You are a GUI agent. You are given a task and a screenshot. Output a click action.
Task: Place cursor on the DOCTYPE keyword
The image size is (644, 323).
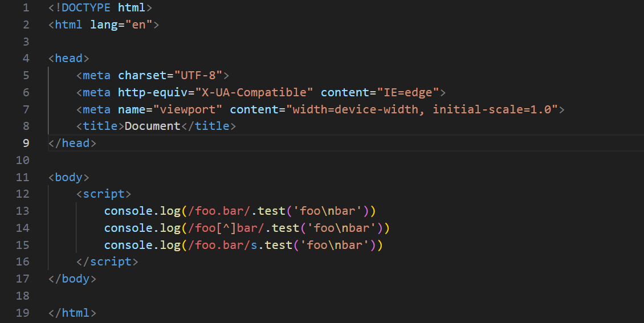click(86, 7)
